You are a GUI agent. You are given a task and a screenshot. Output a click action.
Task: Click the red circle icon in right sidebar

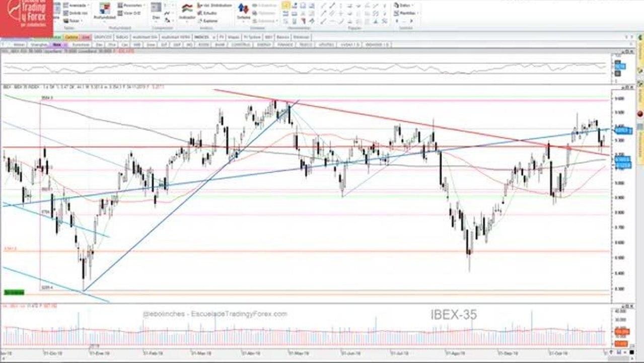coord(639,113)
